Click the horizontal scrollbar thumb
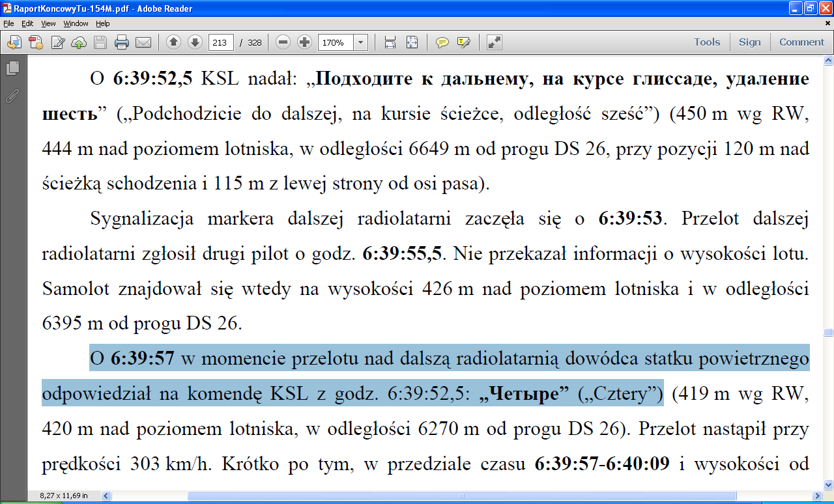Image resolution: width=834 pixels, height=504 pixels. tap(463, 496)
